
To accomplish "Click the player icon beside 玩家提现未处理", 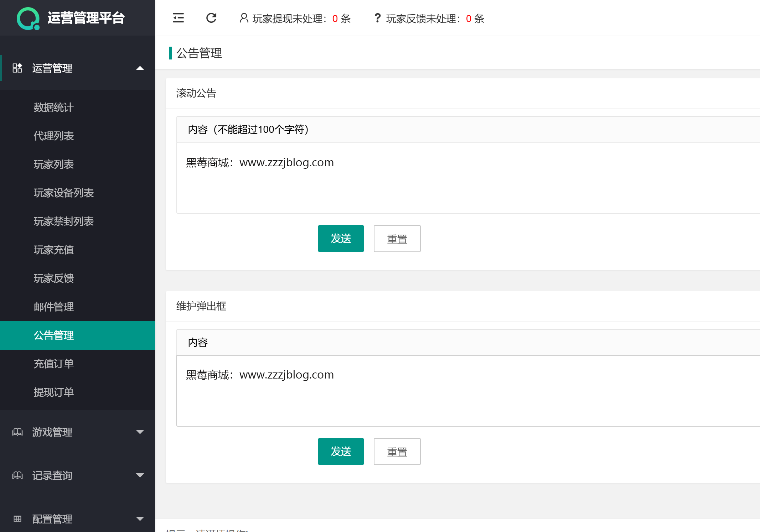I will pos(243,18).
